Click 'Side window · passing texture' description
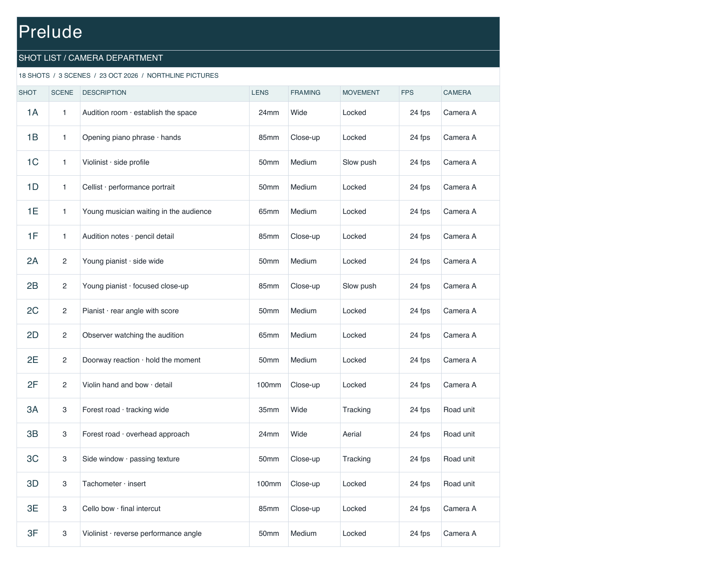The width and height of the screenshot is (728, 563). pyautogui.click(x=131, y=459)
